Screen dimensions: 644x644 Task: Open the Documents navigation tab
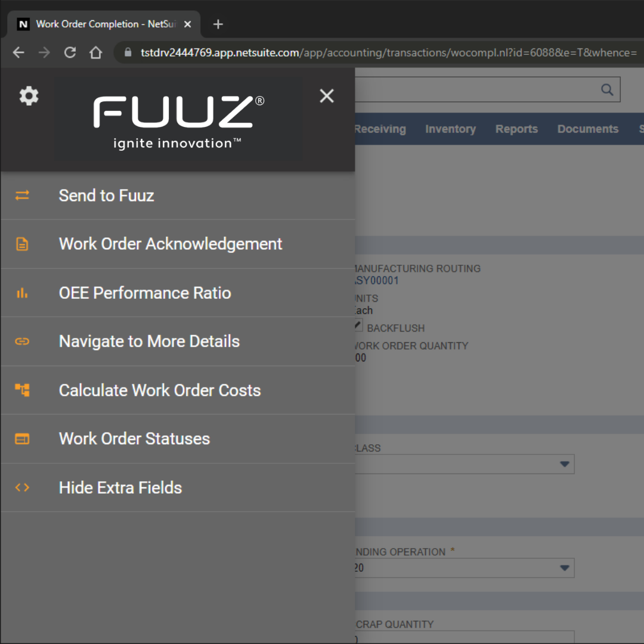tap(588, 129)
